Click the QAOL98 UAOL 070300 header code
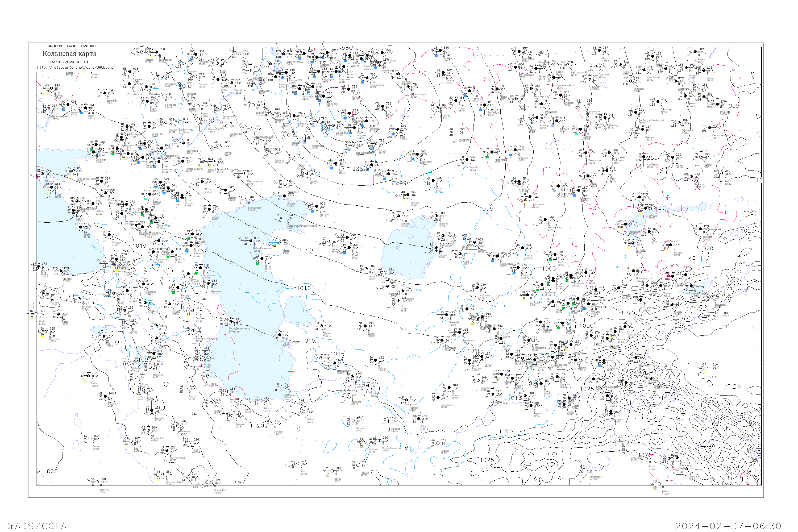Image resolution: width=798 pixels, height=532 pixels. click(x=72, y=46)
